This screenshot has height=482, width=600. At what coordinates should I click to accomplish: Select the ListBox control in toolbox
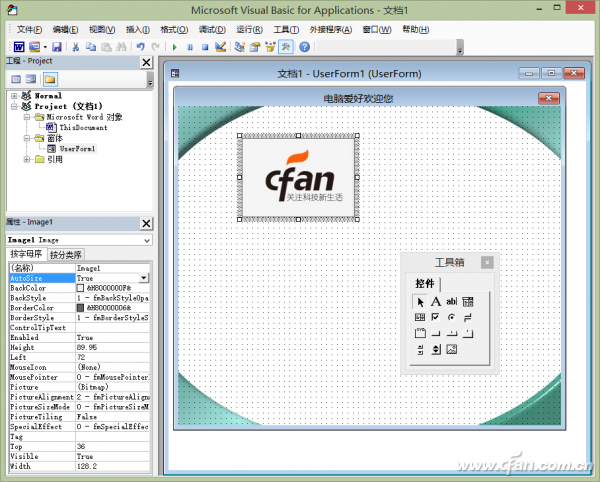420,317
